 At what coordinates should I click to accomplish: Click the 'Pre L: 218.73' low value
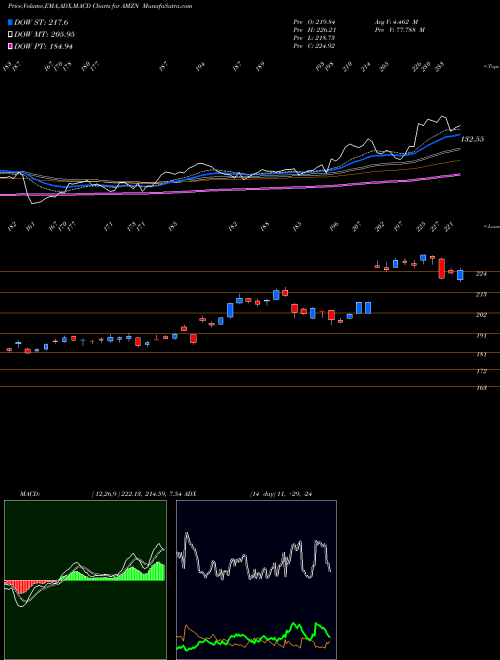(314, 38)
